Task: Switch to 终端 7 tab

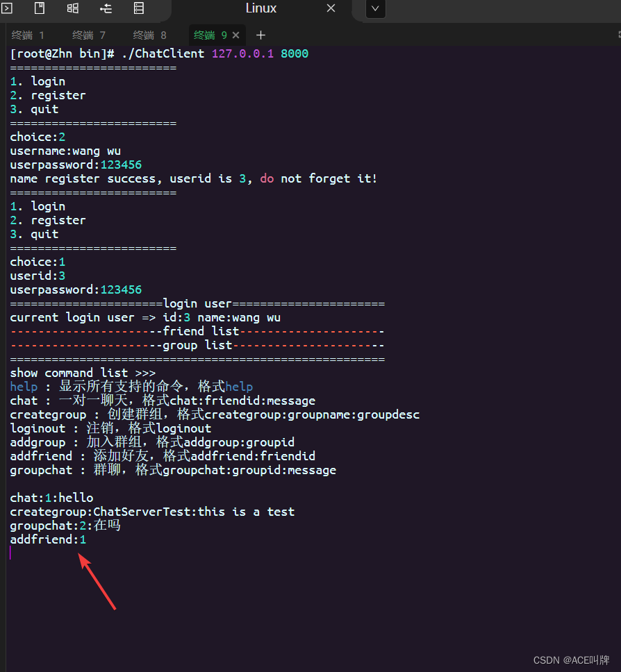Action: click(x=89, y=35)
